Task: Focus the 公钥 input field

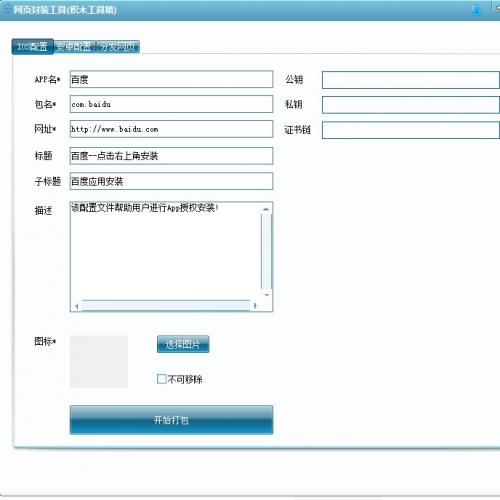Action: coord(411,80)
